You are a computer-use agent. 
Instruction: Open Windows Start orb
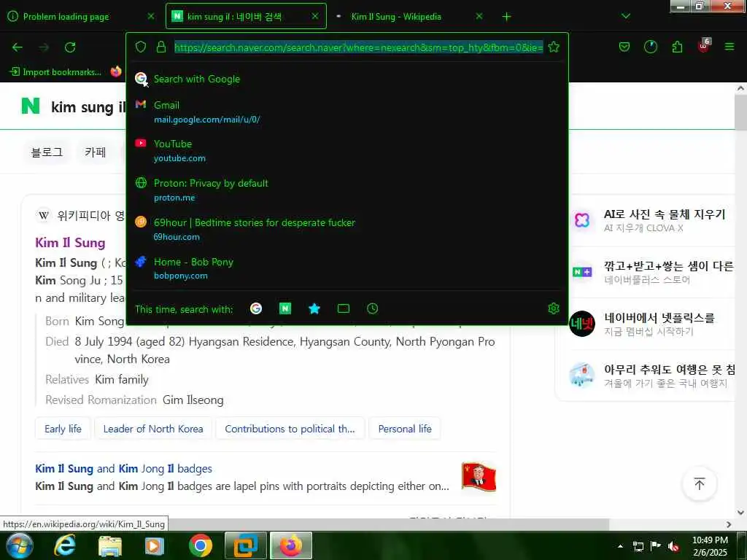tap(18, 545)
